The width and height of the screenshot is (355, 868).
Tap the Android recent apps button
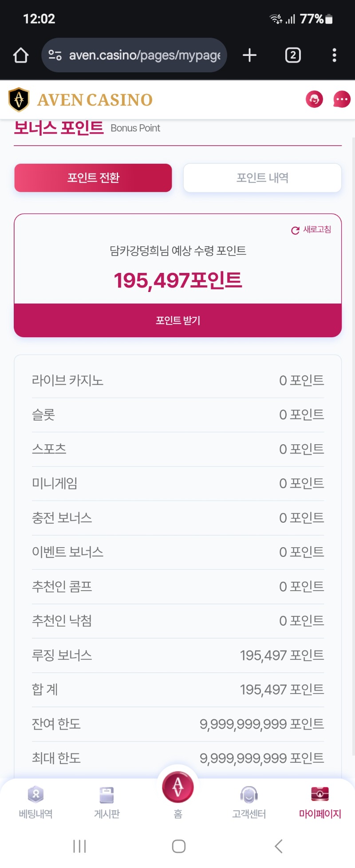coord(79,846)
